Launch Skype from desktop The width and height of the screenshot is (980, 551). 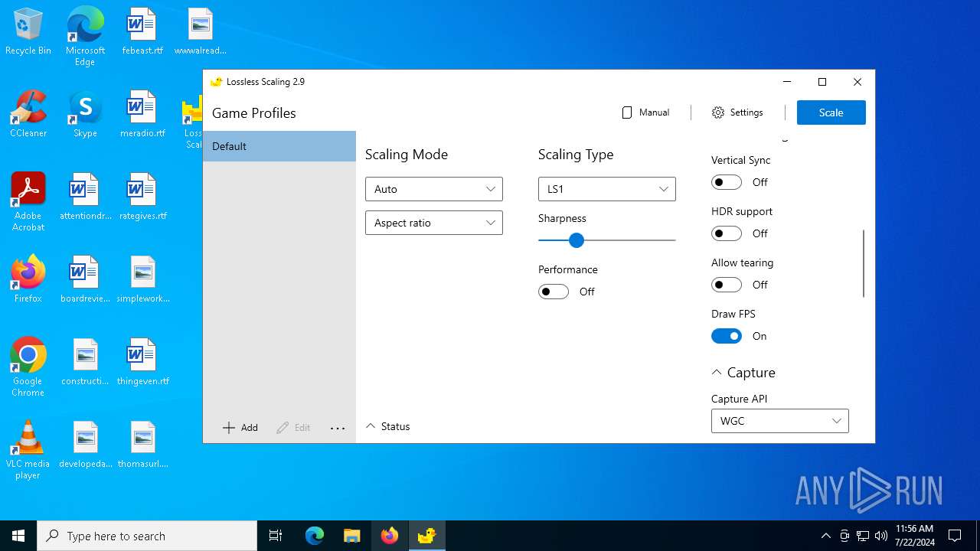pyautogui.click(x=85, y=115)
